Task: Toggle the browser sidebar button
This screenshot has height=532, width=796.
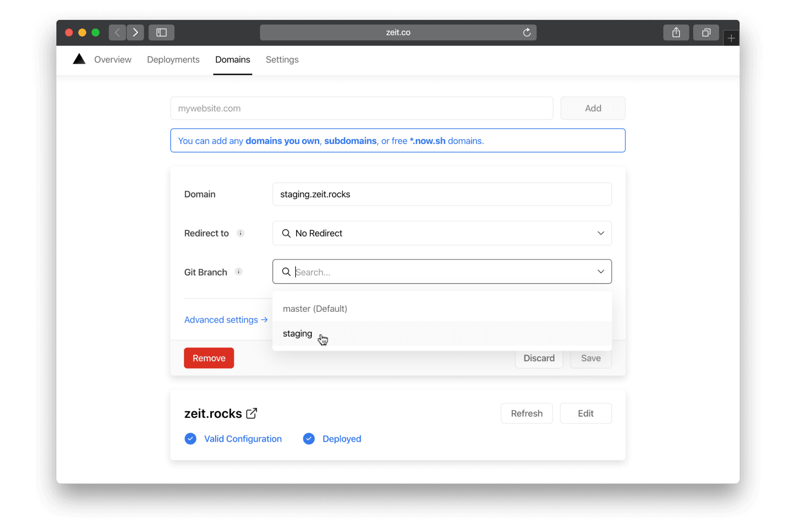Action: pos(161,32)
